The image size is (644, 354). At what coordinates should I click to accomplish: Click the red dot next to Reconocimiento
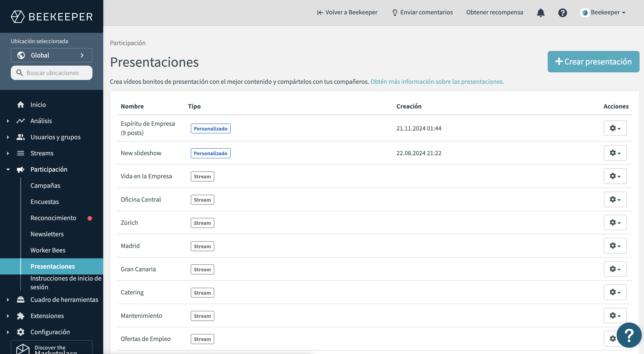pyautogui.click(x=90, y=218)
